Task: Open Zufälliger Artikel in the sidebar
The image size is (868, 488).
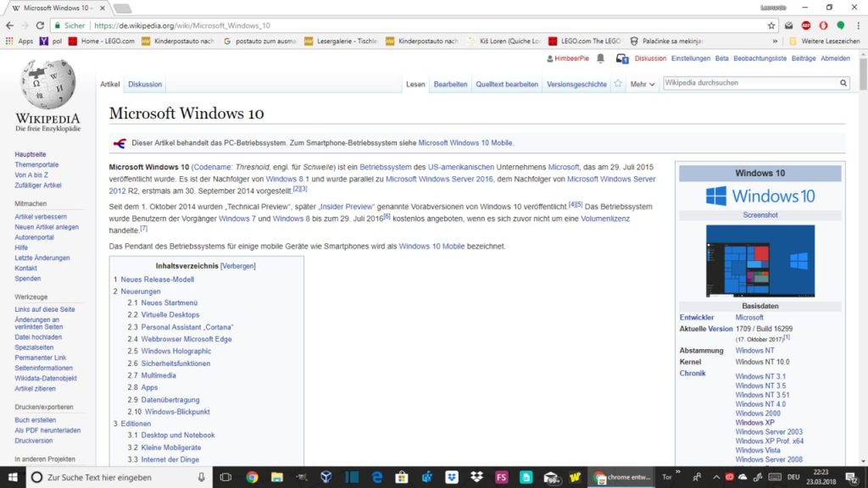Action: (37, 186)
